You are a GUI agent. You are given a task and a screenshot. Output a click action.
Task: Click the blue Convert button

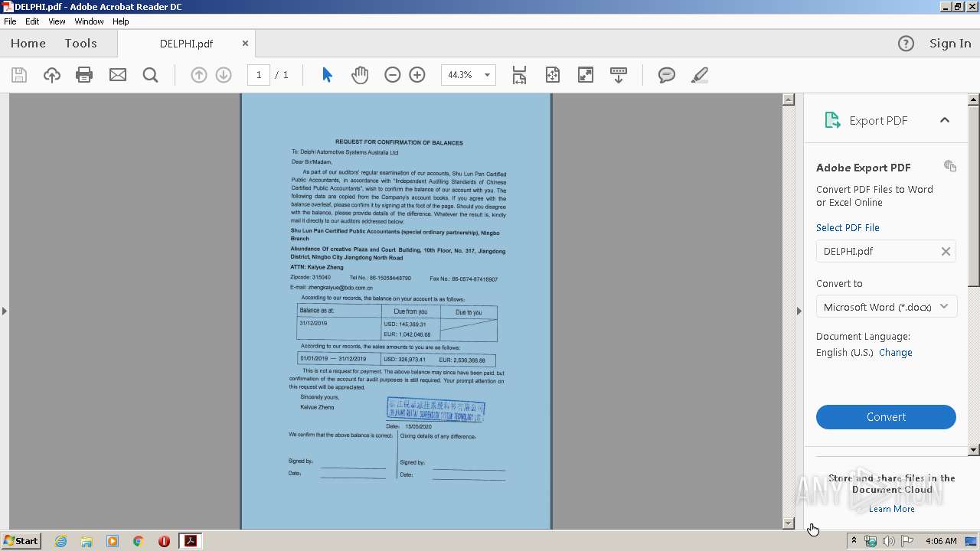click(x=886, y=417)
